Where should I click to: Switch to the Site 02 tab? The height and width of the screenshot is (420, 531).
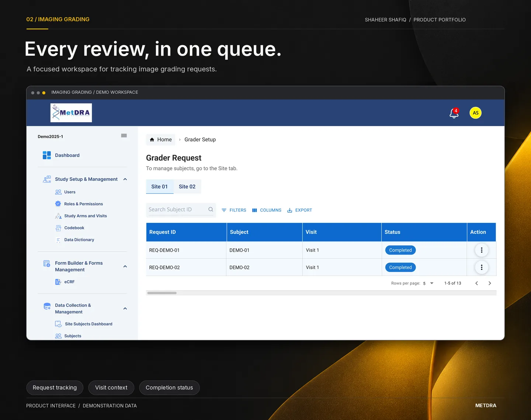click(x=187, y=186)
